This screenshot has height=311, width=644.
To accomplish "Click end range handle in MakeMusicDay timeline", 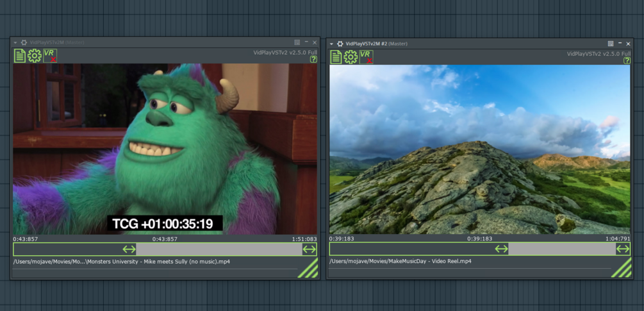I will click(623, 249).
